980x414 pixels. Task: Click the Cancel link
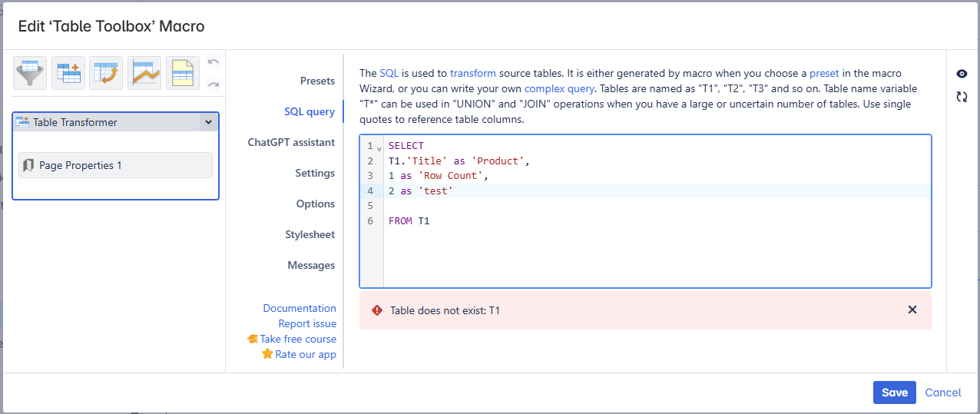point(942,392)
